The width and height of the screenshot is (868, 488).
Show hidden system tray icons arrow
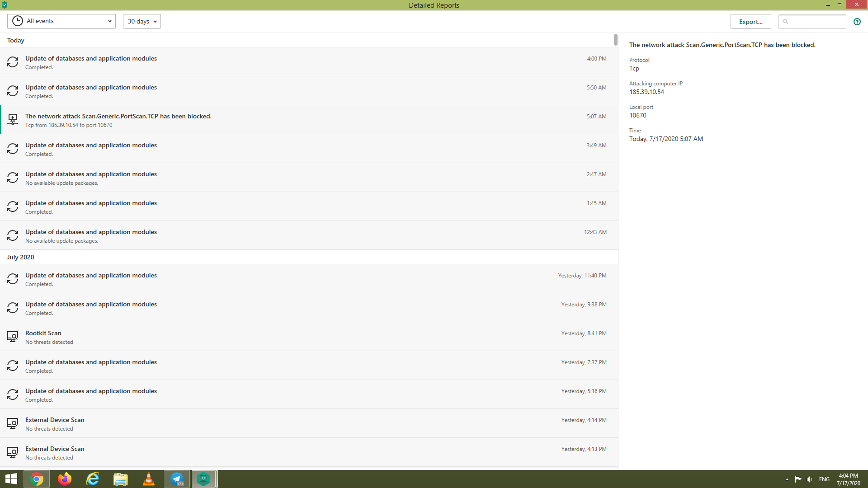click(787, 479)
